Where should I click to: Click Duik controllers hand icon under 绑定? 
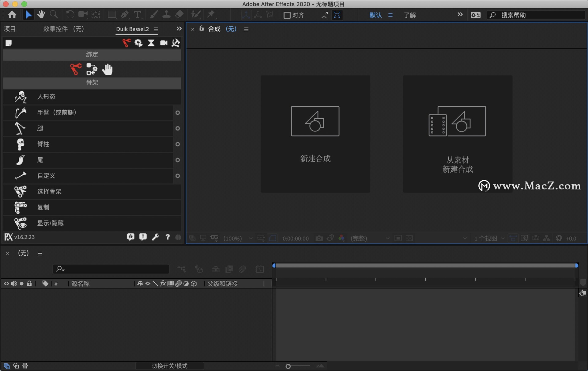point(107,70)
